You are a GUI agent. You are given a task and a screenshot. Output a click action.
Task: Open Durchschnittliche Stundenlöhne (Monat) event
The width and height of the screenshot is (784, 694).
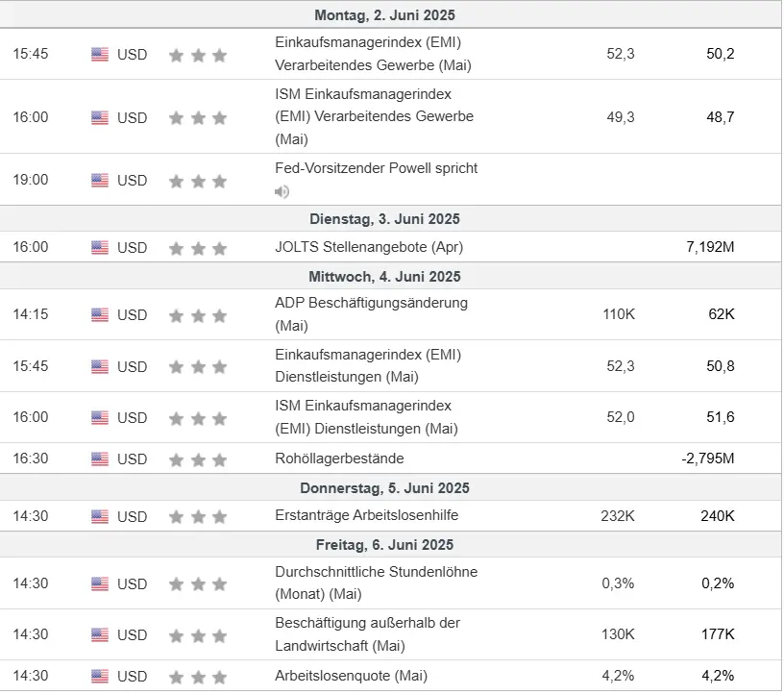point(376,583)
